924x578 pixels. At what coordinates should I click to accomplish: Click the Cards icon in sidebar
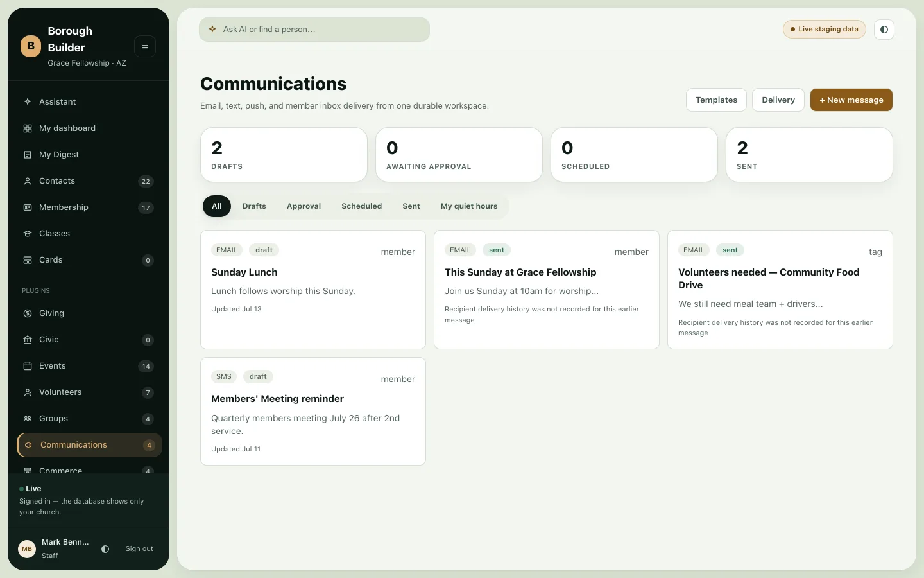click(28, 260)
